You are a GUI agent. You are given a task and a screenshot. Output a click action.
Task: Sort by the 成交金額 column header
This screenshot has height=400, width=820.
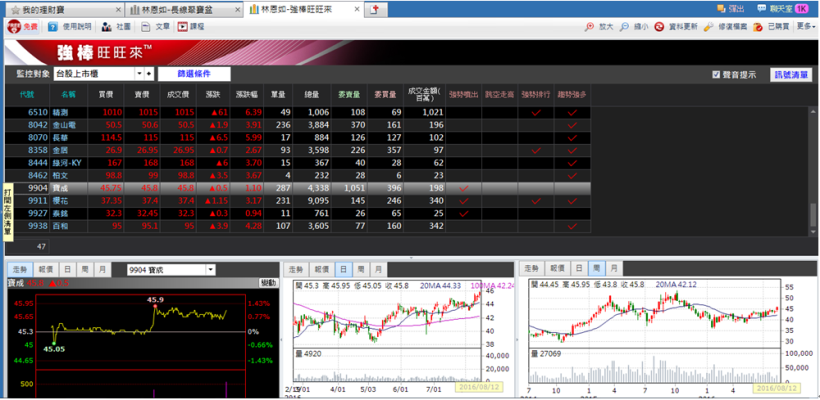(424, 95)
